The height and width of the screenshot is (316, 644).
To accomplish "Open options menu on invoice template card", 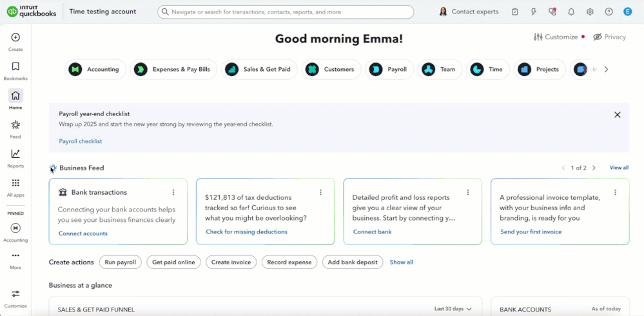I will tap(615, 192).
